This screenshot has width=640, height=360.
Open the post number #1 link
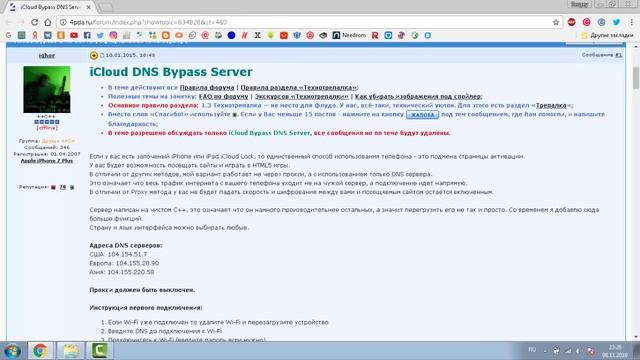click(619, 55)
